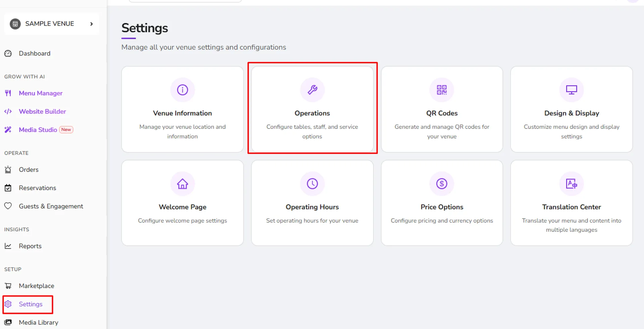
Task: Click the Reservations calendar icon
Action: pos(8,188)
